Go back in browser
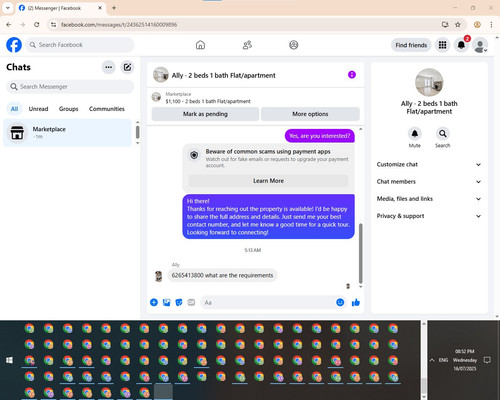Image resolution: width=500 pixels, height=400 pixels. click(x=9, y=25)
